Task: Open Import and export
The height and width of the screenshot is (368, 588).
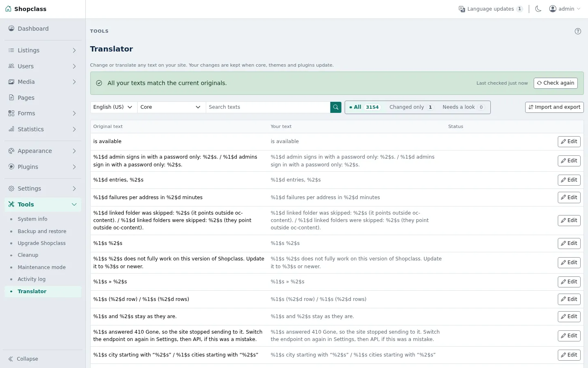Action: pyautogui.click(x=554, y=107)
